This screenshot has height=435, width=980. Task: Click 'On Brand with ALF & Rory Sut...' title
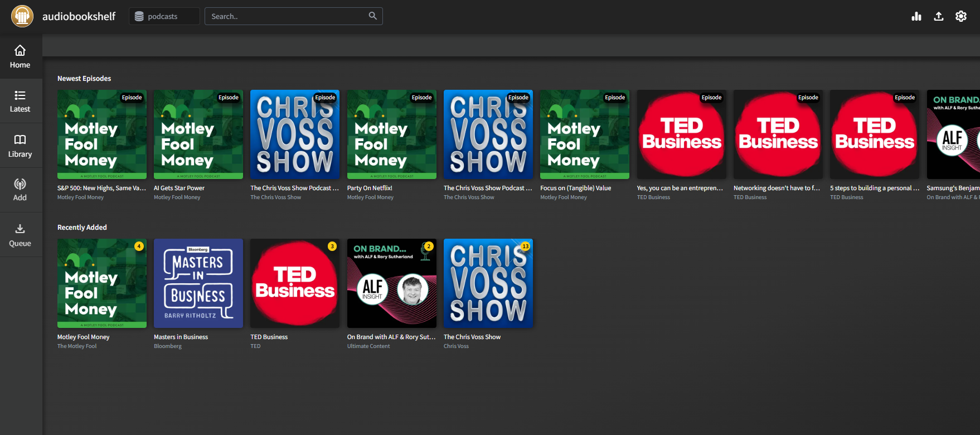coord(391,337)
